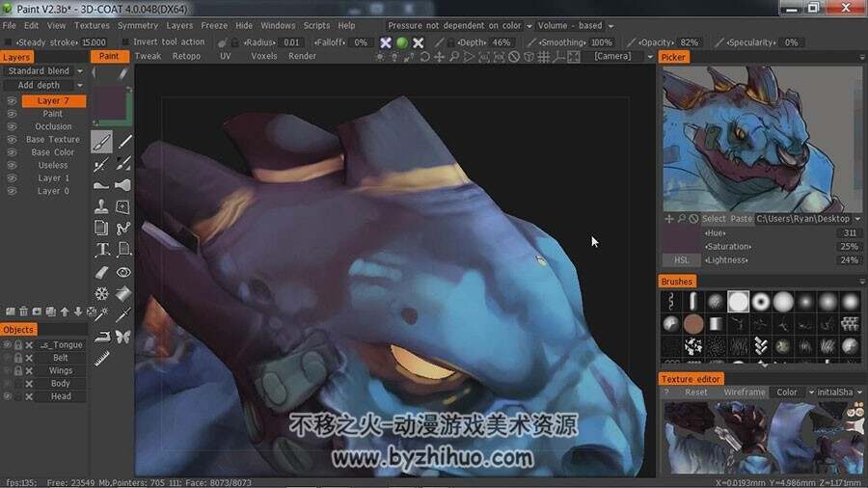Select the Fill bucket tool
The height and width of the screenshot is (488, 868).
tap(123, 293)
